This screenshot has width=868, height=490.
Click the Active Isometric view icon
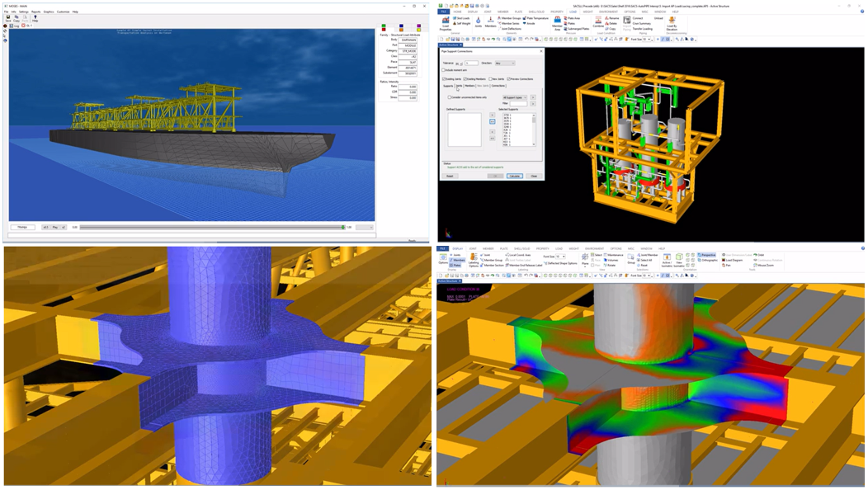667,261
